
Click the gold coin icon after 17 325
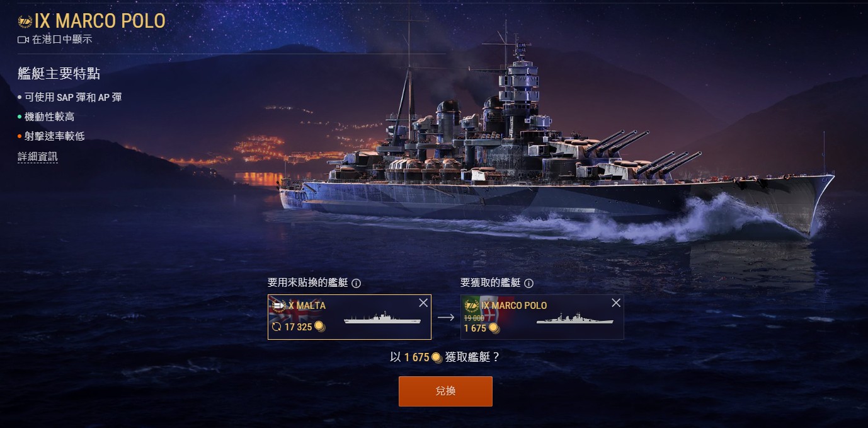(320, 327)
